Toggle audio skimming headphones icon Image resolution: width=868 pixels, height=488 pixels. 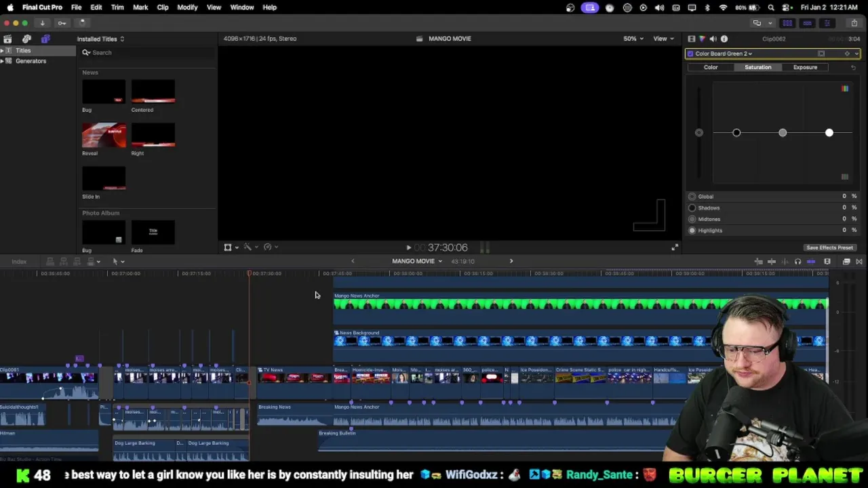(x=797, y=262)
